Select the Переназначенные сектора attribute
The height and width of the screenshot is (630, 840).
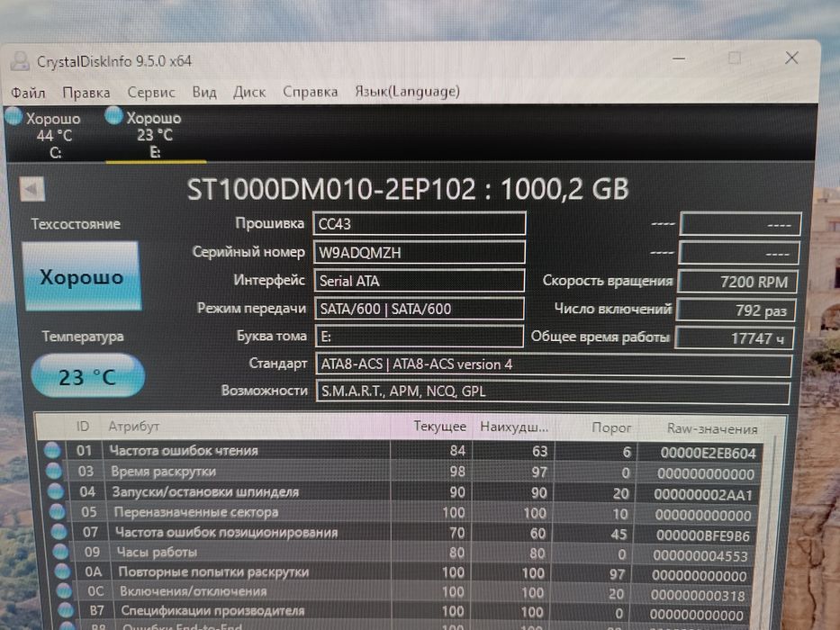(196, 512)
